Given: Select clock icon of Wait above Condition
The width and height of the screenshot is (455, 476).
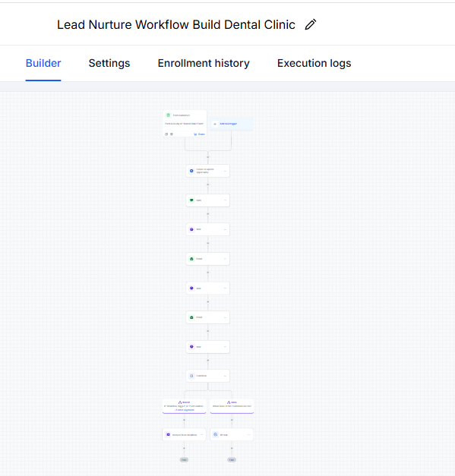Looking at the screenshot, I should (x=191, y=347).
